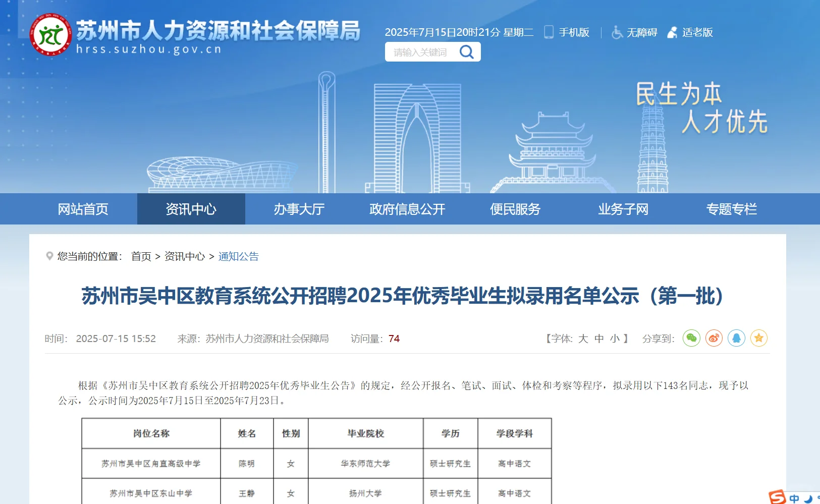The width and height of the screenshot is (820, 504).
Task: Click the 民生为本 banner slogan
Action: [x=678, y=94]
